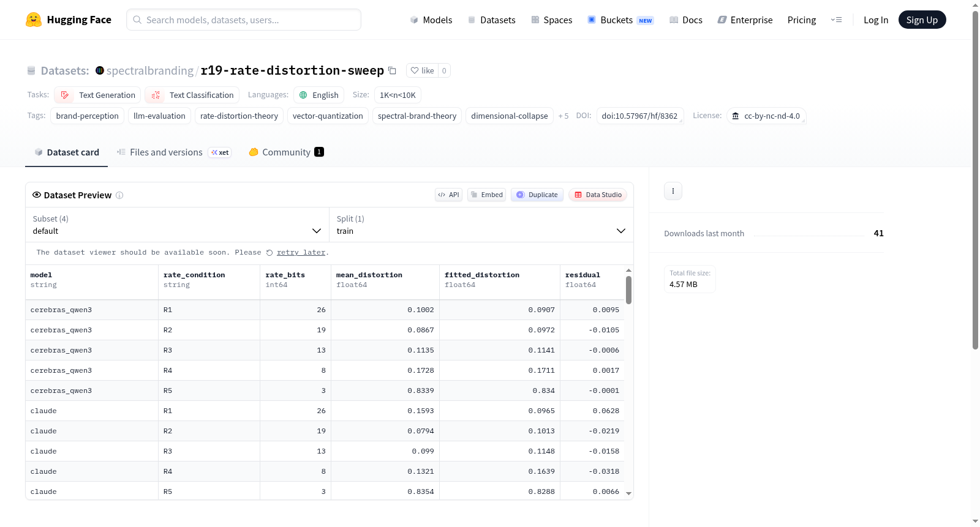Click the Text Generation task tag

[x=97, y=95]
